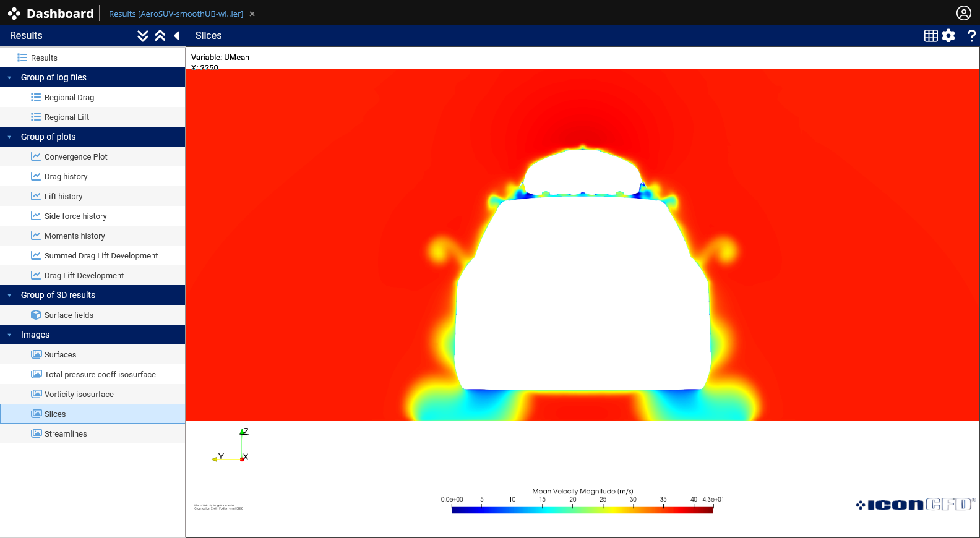Click Slices image icon
Screen dimensions: 980x538
37,414
